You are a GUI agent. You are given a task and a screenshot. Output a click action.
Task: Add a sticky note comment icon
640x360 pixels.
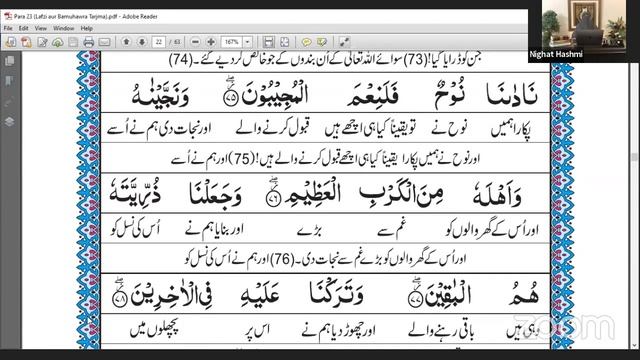coord(306,42)
